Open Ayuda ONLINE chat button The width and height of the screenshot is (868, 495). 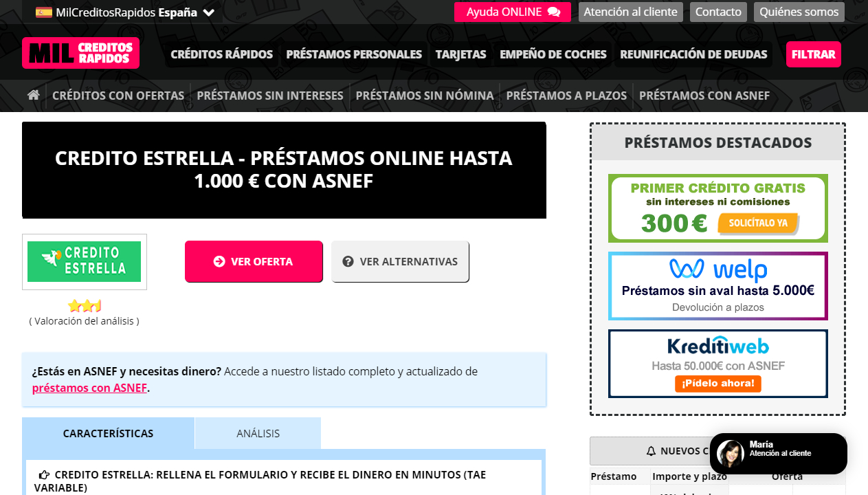pos(512,12)
